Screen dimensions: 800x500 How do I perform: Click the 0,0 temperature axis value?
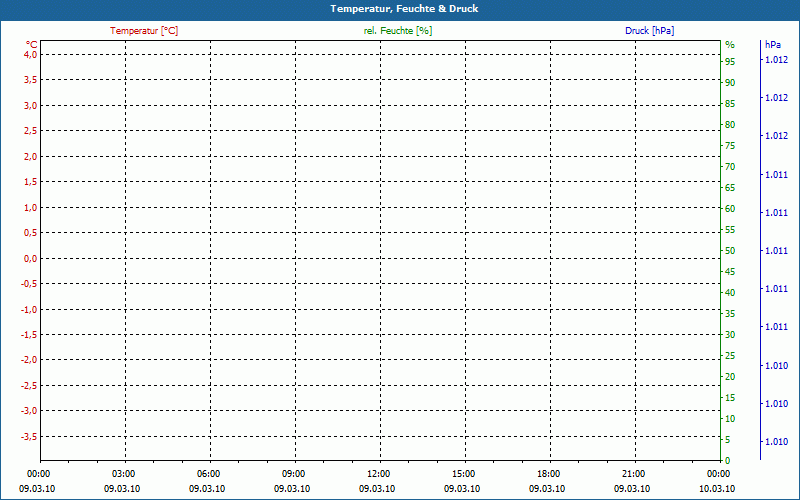pos(30,259)
